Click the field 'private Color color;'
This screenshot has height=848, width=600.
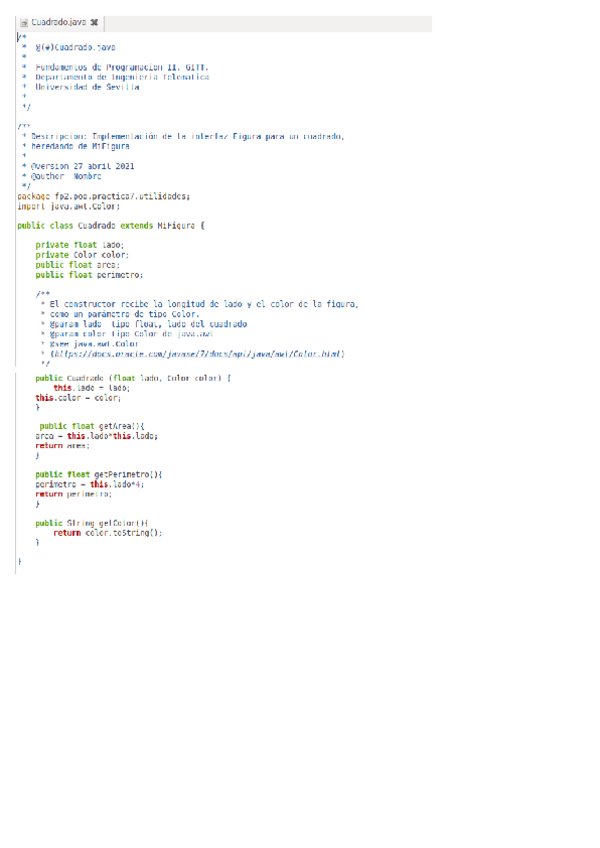tap(82, 255)
